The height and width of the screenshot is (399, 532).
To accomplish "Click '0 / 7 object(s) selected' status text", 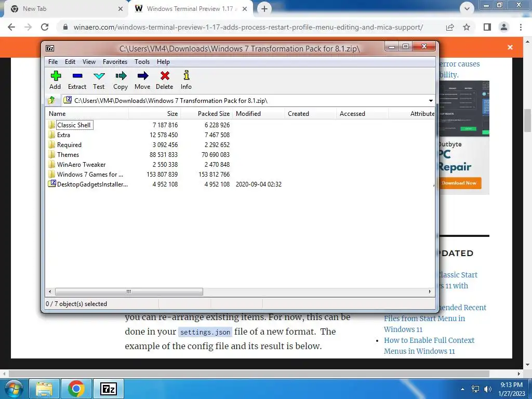I will pyautogui.click(x=76, y=304).
